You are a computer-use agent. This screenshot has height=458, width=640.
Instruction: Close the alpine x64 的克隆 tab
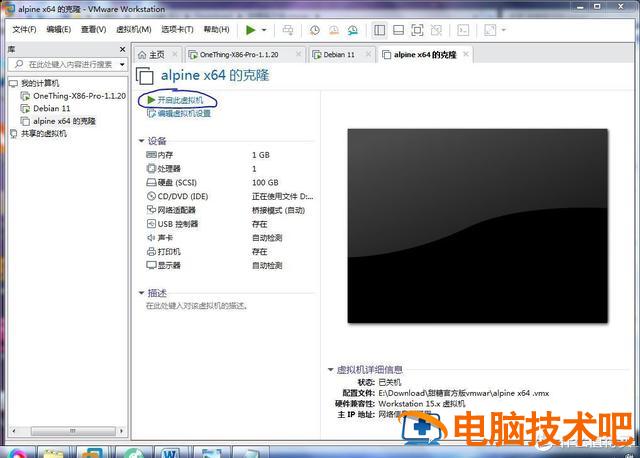click(x=466, y=54)
